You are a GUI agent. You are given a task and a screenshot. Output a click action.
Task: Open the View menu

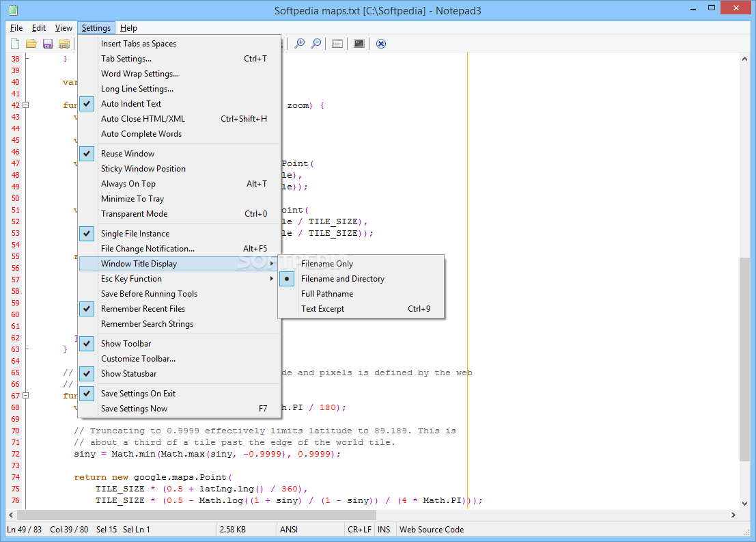[x=63, y=28]
